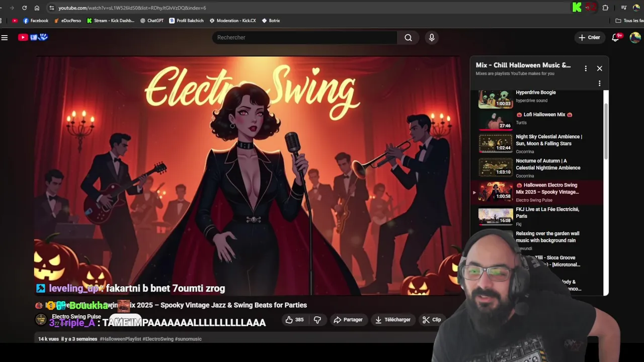Viewport: 644px width, 362px height.
Task: Click the browser address bar URL
Action: [x=132, y=8]
